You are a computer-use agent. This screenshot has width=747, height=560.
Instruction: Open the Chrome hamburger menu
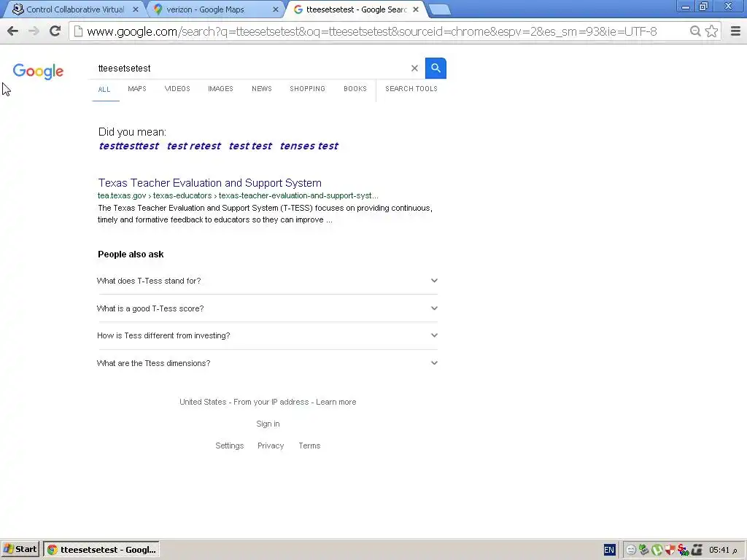point(735,31)
